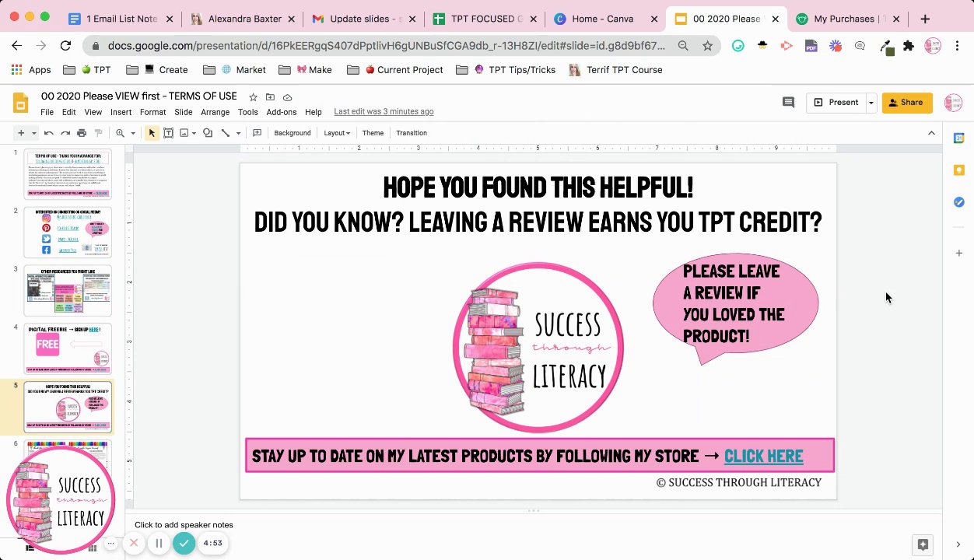Open the Zoom level dropdown arrow
The height and width of the screenshot is (560, 974).
pyautogui.click(x=132, y=133)
